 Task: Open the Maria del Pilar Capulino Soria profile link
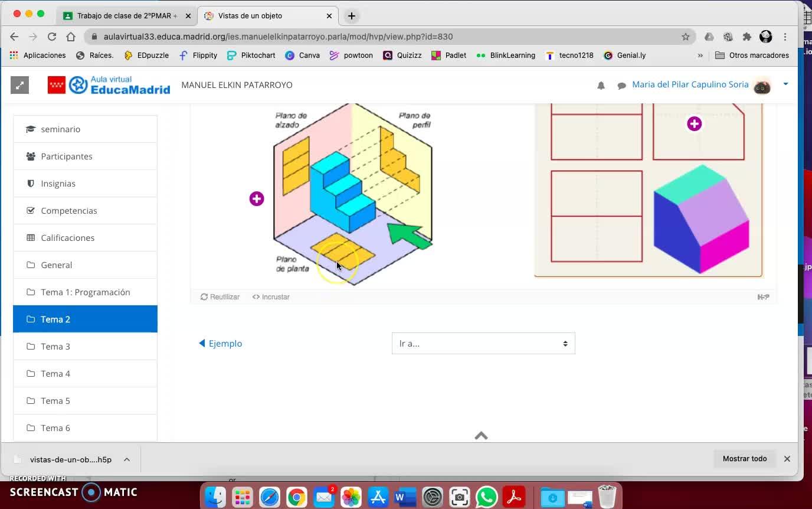click(x=690, y=84)
